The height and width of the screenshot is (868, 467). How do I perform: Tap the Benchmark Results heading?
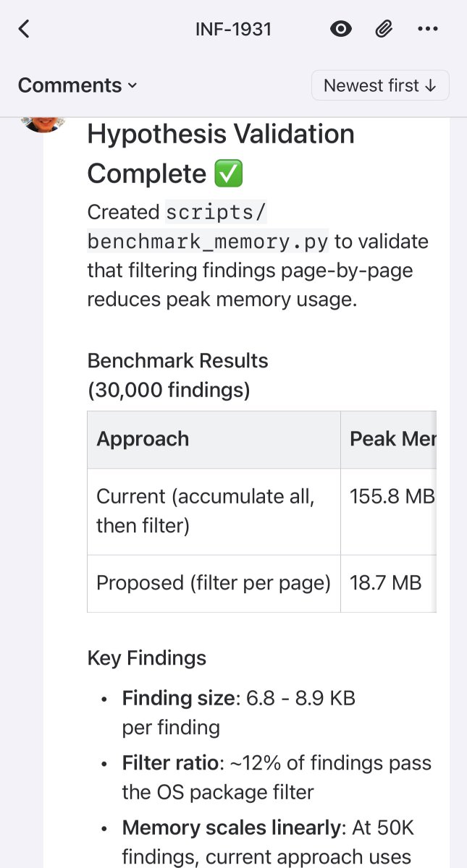coord(177,360)
